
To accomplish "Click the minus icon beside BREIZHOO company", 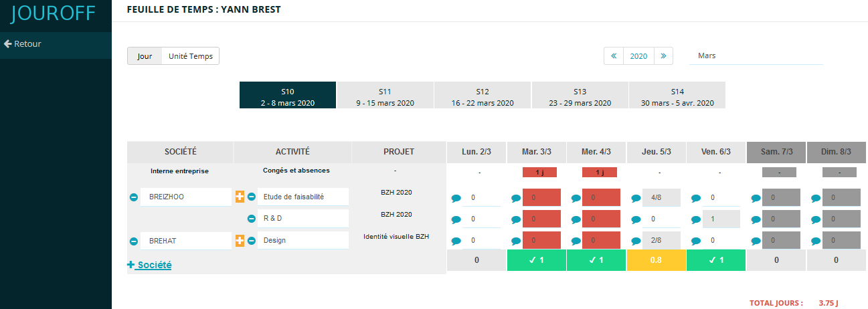I will pyautogui.click(x=134, y=197).
